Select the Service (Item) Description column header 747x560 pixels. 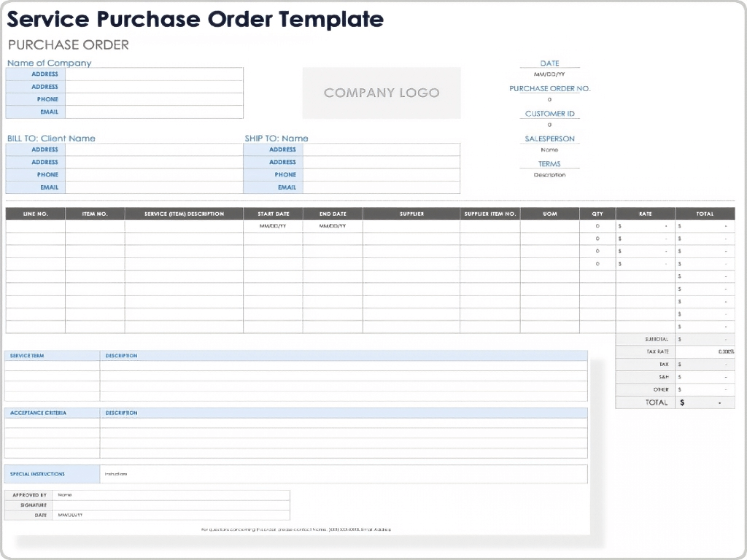(184, 214)
